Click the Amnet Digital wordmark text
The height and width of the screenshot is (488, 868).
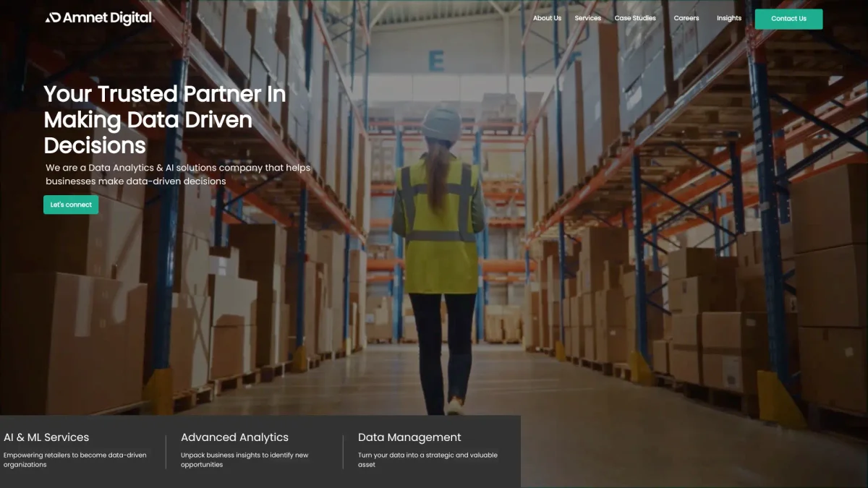pos(108,18)
